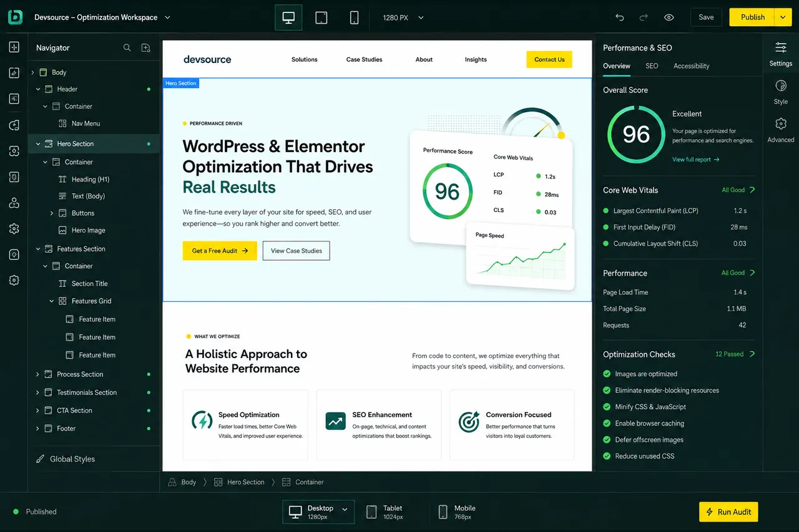
Task: Collapse the Hero Section node
Action: (x=37, y=143)
